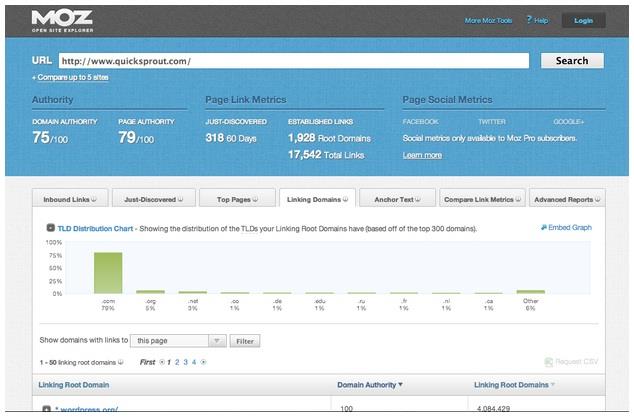Screen dimensions: 634x418
Task: Click the Request CSV icon
Action: coord(548,362)
